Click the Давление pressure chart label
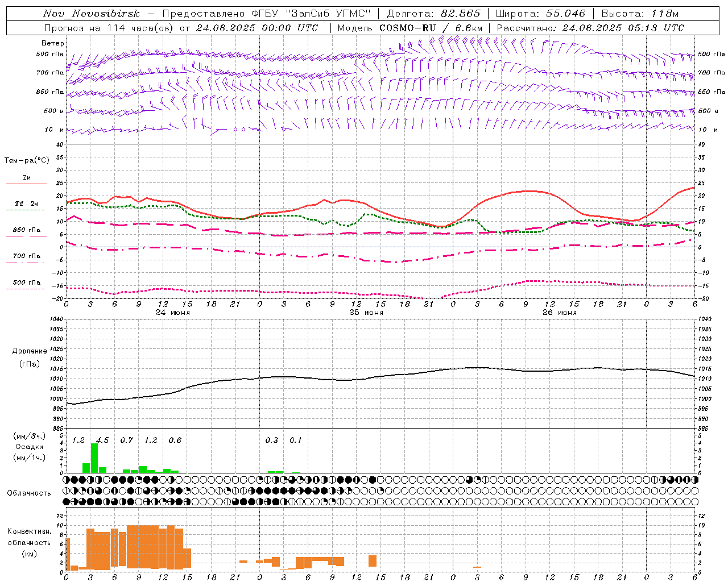 click(30, 351)
